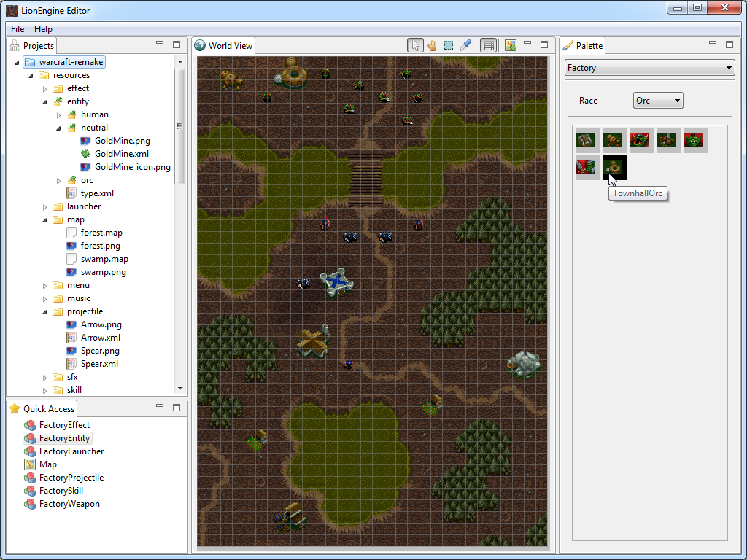Open the File menu
747x560 pixels.
18,29
